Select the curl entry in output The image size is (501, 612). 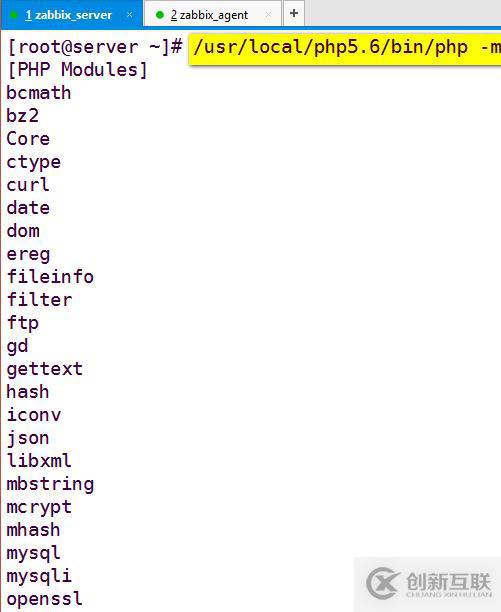(28, 185)
